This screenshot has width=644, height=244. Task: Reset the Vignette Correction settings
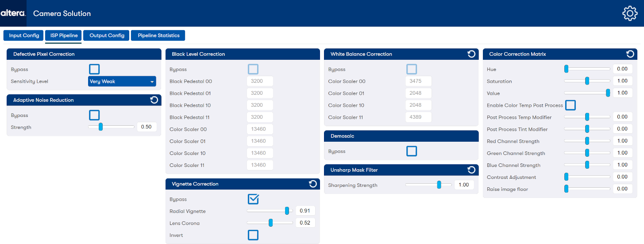point(312,184)
